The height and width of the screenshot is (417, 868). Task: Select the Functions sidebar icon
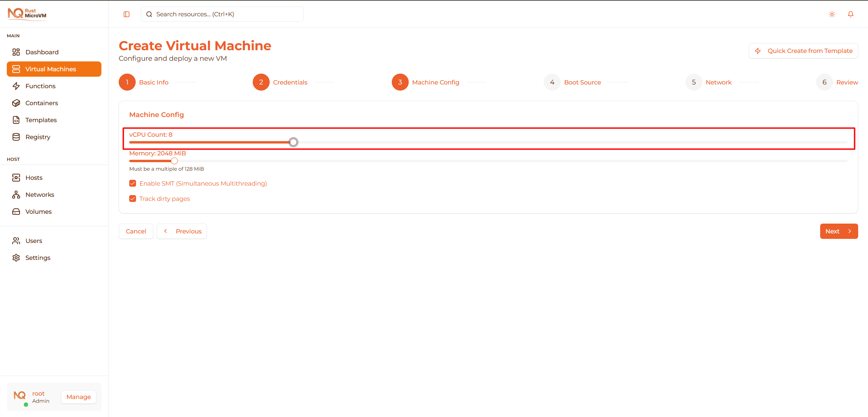16,86
